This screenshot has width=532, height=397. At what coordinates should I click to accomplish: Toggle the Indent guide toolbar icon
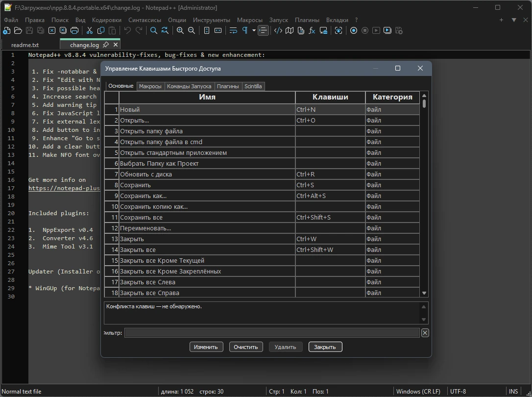click(x=263, y=30)
